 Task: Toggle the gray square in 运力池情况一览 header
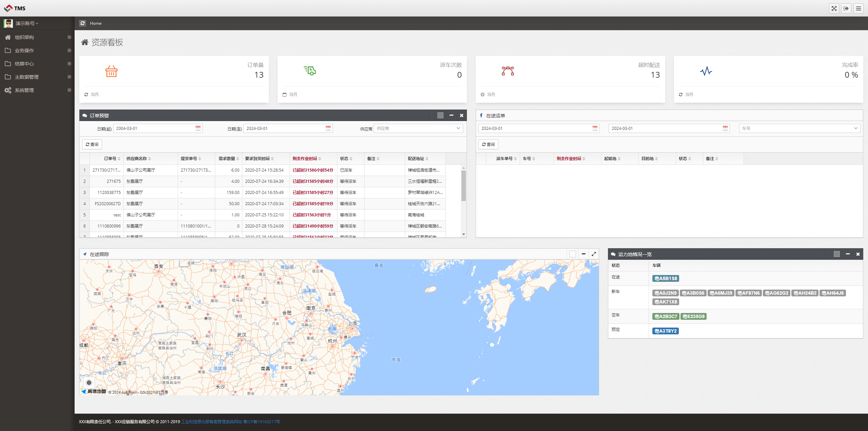point(837,254)
